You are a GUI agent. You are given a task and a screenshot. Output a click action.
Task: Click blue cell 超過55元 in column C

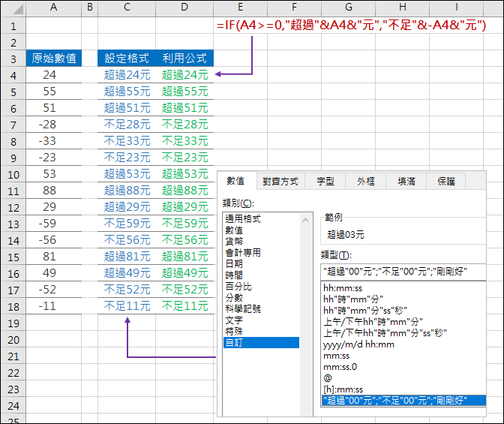(x=127, y=92)
